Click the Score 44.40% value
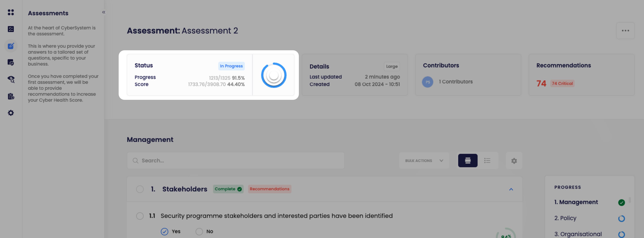The height and width of the screenshot is (238, 644). (236, 84)
